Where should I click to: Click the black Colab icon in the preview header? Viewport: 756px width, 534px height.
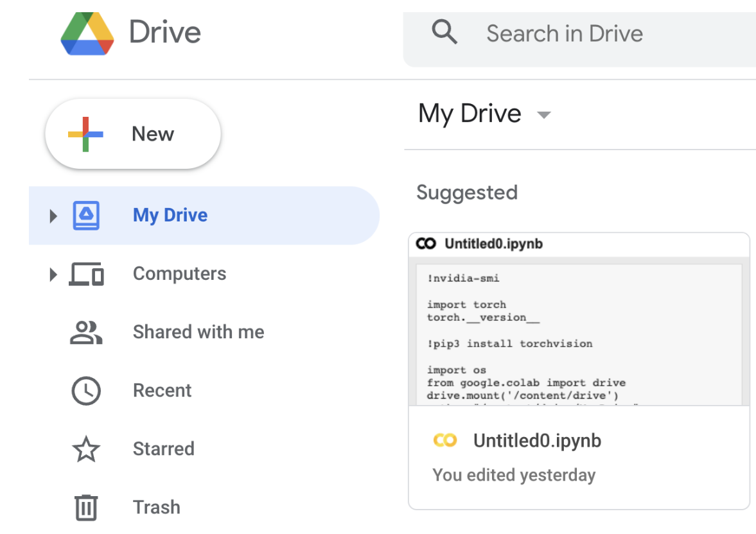pyautogui.click(x=426, y=244)
